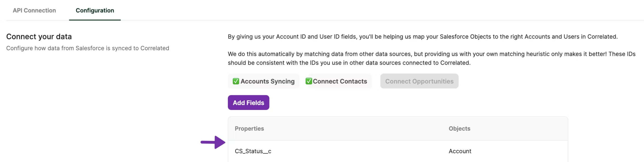Click the 'We do this automatically' paragraph line
The height and width of the screenshot is (162, 644).
coord(431,54)
